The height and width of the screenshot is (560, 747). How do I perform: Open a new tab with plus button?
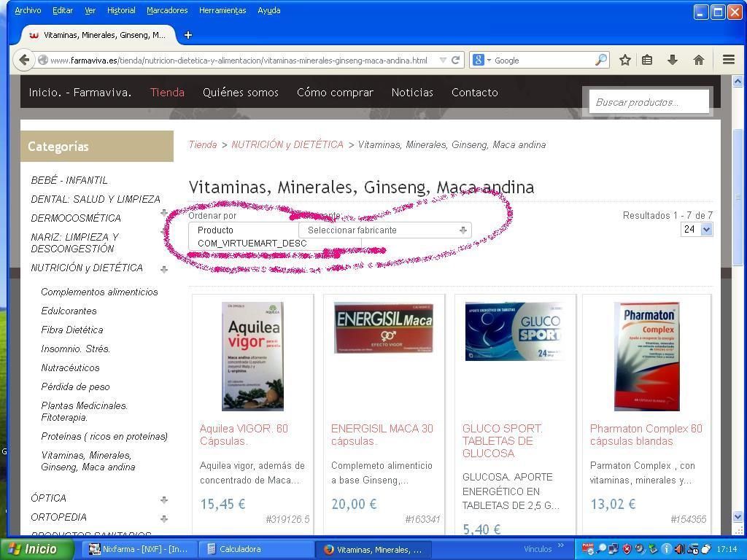click(188, 35)
